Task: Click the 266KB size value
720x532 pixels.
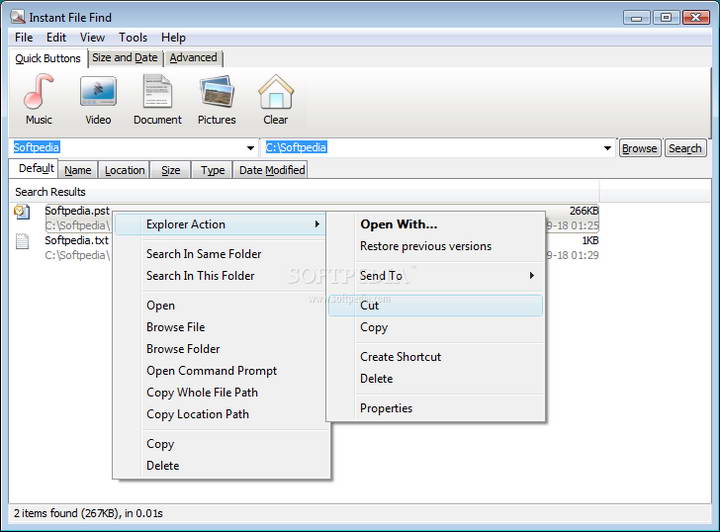Action: 584,211
